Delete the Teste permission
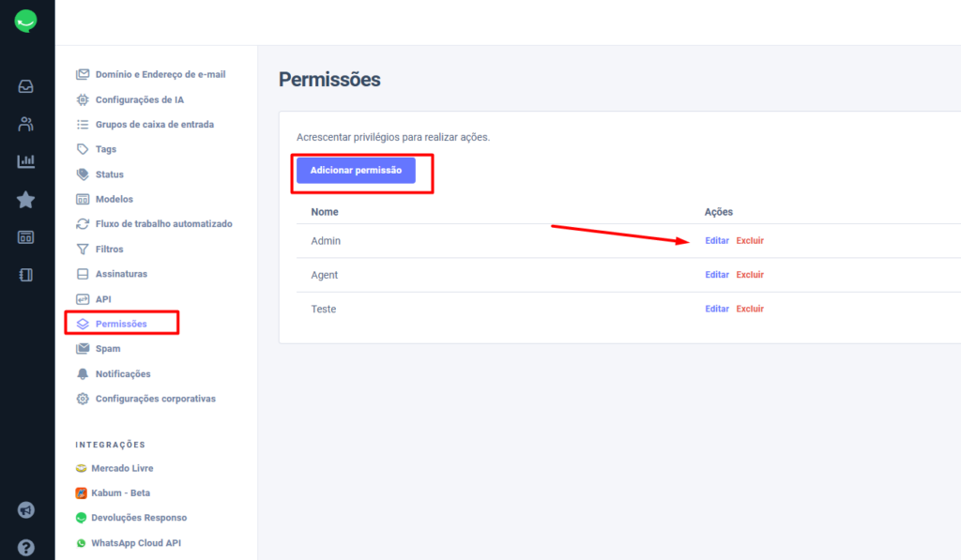This screenshot has height=560, width=961. click(750, 309)
